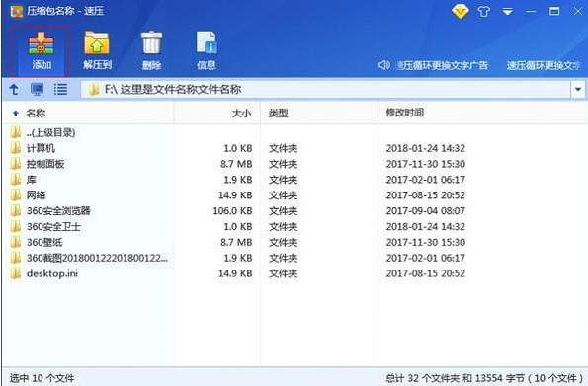The height and width of the screenshot is (386, 588).
Task: Maximize the 速压 window
Action: 554,11
